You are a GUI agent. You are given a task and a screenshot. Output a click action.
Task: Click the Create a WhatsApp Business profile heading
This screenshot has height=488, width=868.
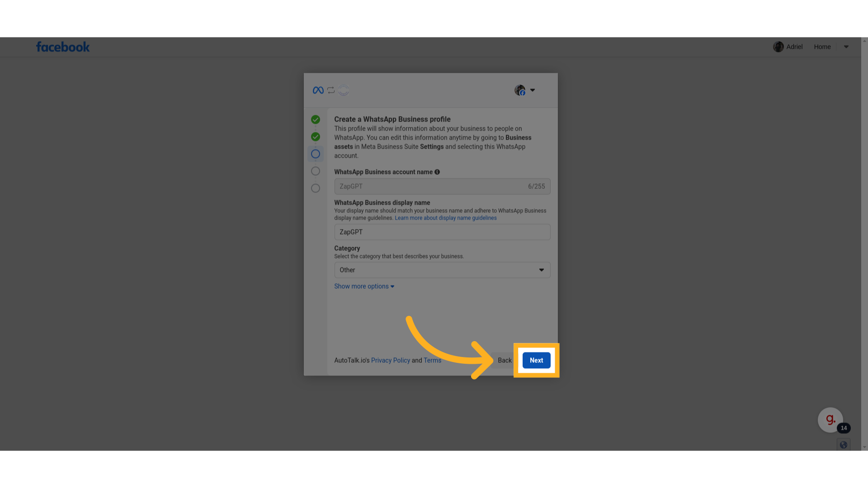coord(392,120)
